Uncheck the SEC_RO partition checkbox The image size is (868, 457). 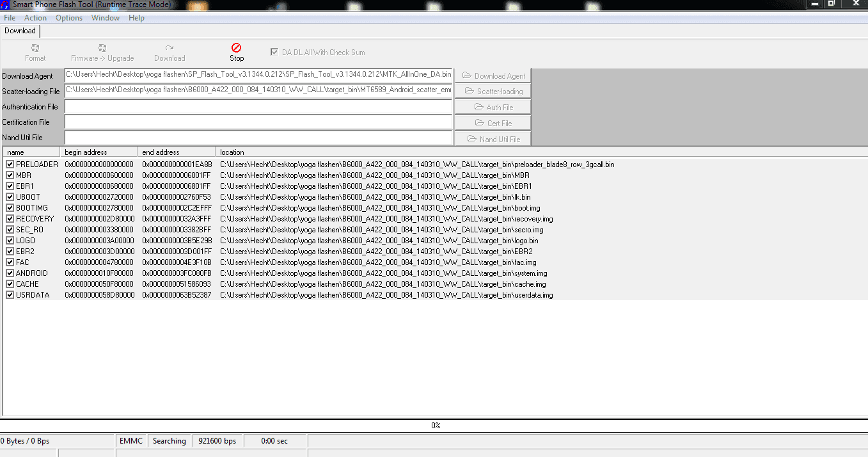(10, 230)
